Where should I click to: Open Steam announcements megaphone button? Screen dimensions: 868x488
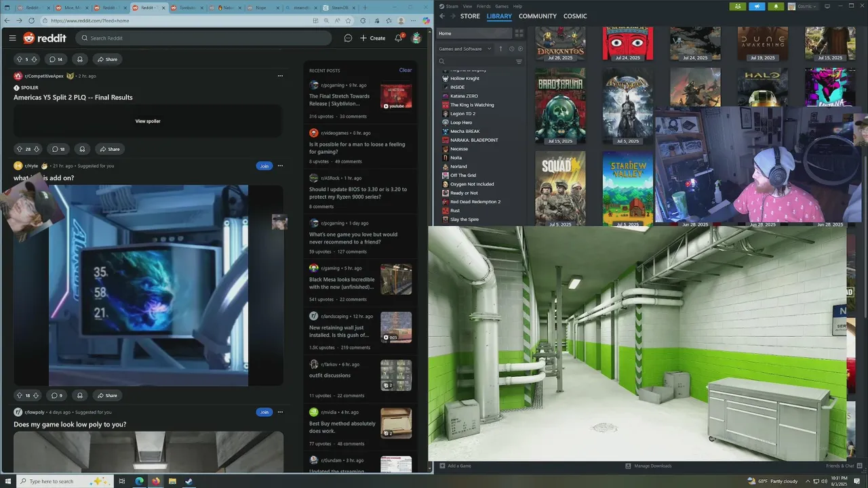(757, 6)
